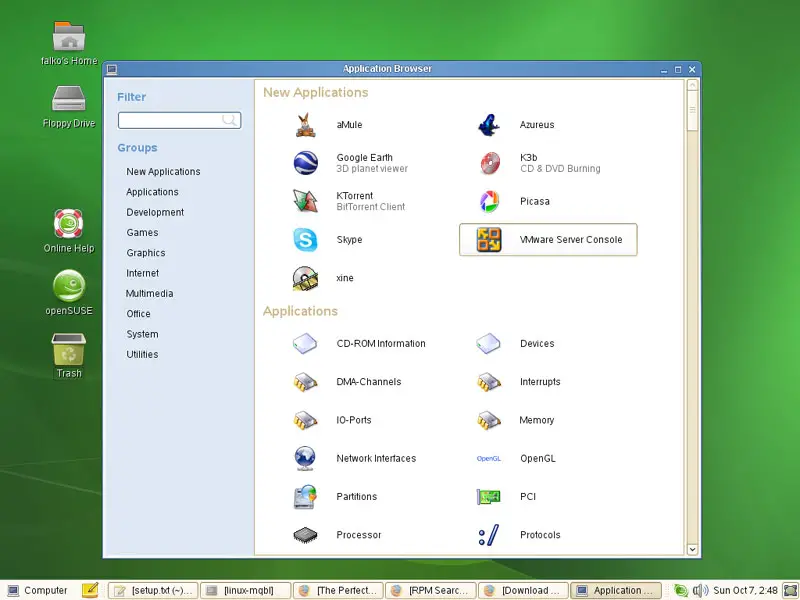Open the Online Help lifebuoy icon

[x=69, y=223]
